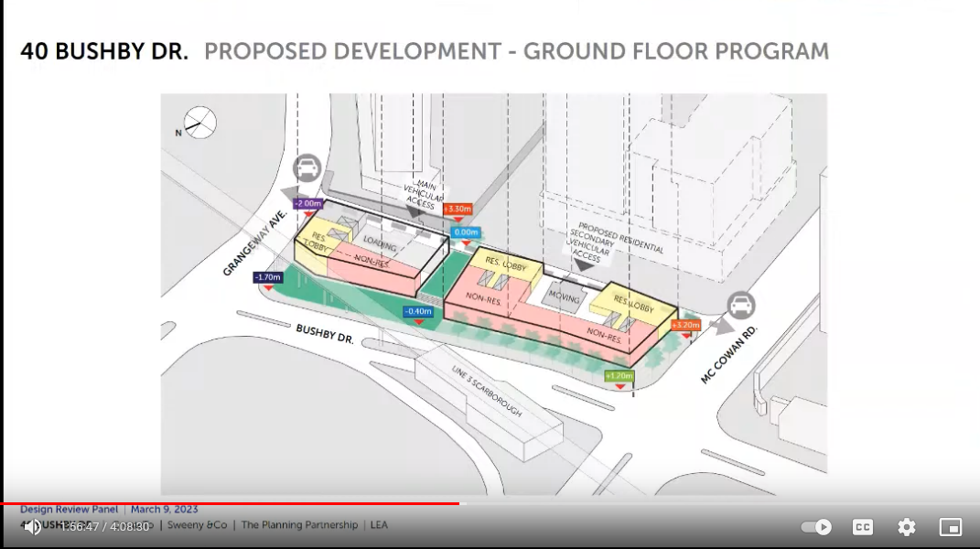Click the video timestamp display
The image size is (980, 549).
[106, 527]
